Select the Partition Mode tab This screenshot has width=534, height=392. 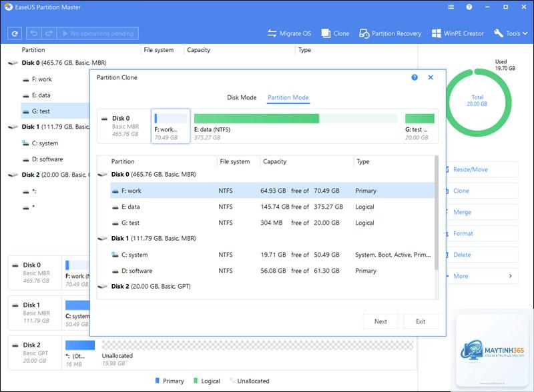pos(288,97)
